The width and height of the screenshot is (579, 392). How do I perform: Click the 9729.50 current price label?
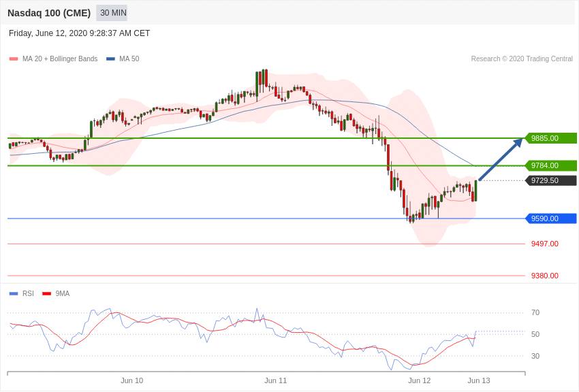[x=551, y=181]
